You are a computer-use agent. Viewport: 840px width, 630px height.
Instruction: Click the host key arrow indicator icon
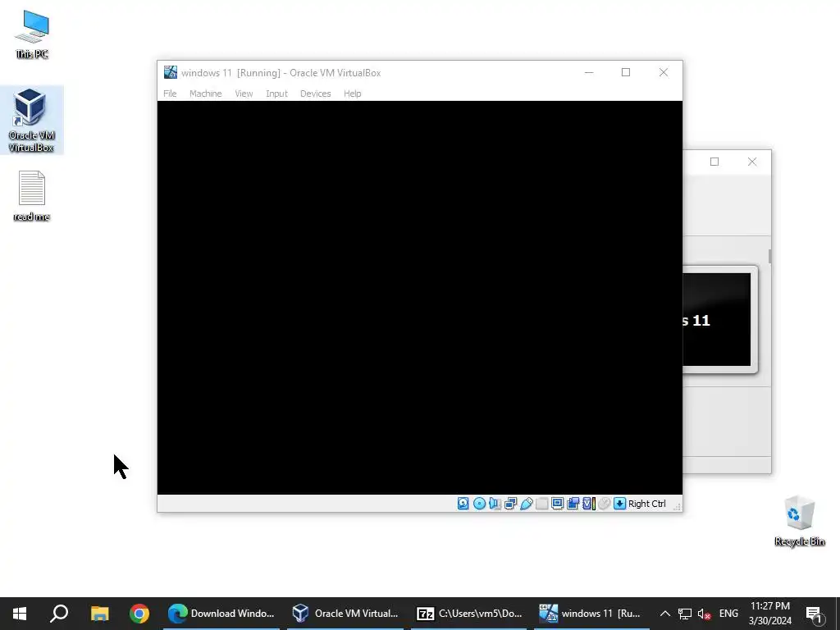620,504
